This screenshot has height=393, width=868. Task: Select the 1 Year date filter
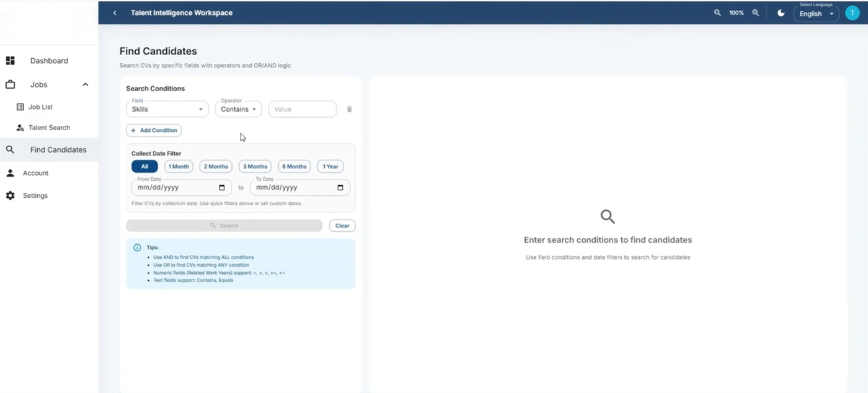pyautogui.click(x=330, y=166)
